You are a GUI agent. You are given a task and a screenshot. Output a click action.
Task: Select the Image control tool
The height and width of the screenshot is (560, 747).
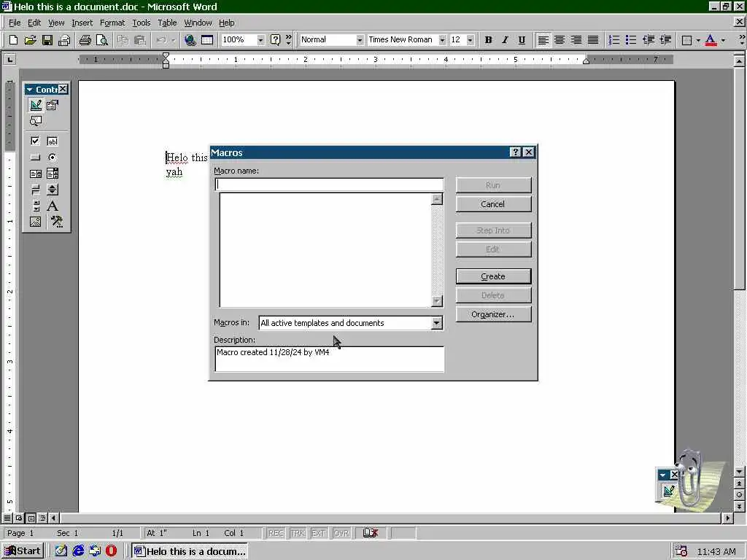click(x=35, y=222)
